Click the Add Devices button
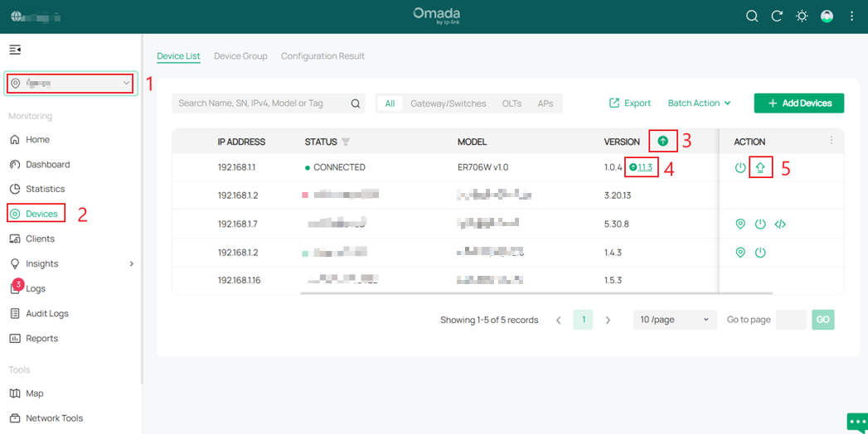This screenshot has width=868, height=434. (799, 103)
